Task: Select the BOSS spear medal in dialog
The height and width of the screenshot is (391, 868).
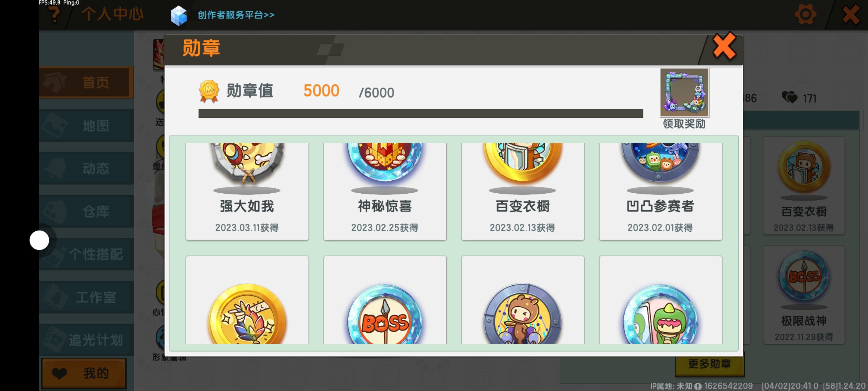Action: click(x=385, y=300)
